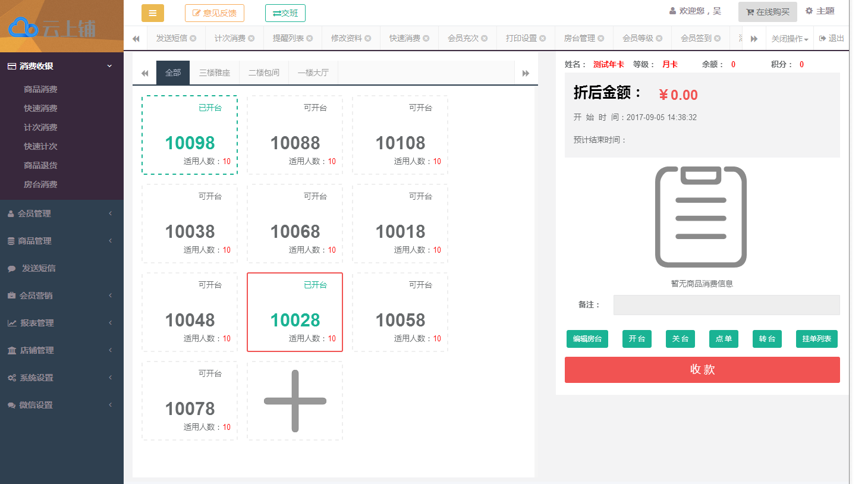Screen dimensions: 868x484
Task: Click the 云上铺 cloud logo
Action: [52, 28]
